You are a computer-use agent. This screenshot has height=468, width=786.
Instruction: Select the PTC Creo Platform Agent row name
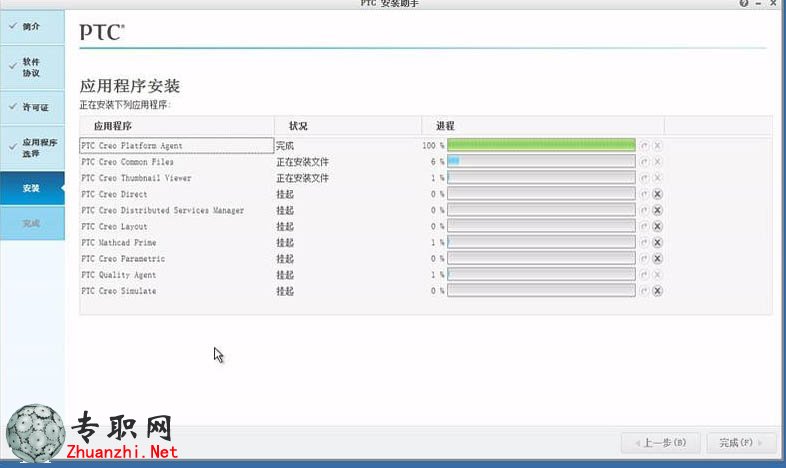[x=132, y=146]
